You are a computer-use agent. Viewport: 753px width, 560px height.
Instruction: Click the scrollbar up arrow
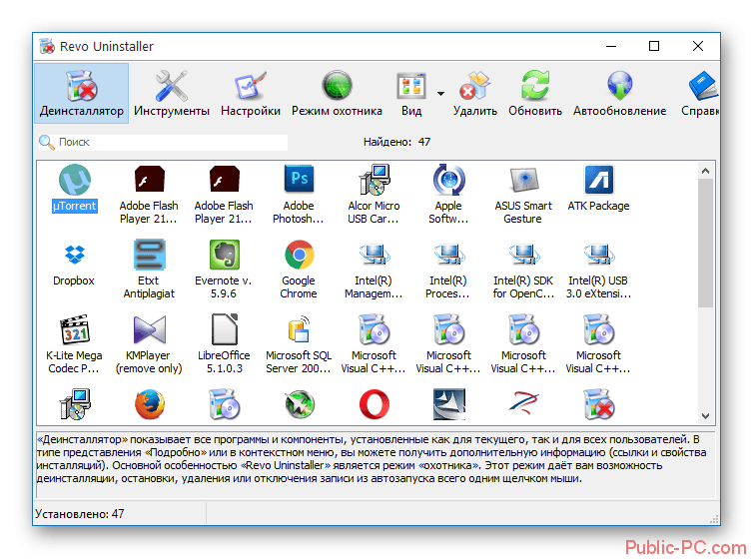[705, 171]
